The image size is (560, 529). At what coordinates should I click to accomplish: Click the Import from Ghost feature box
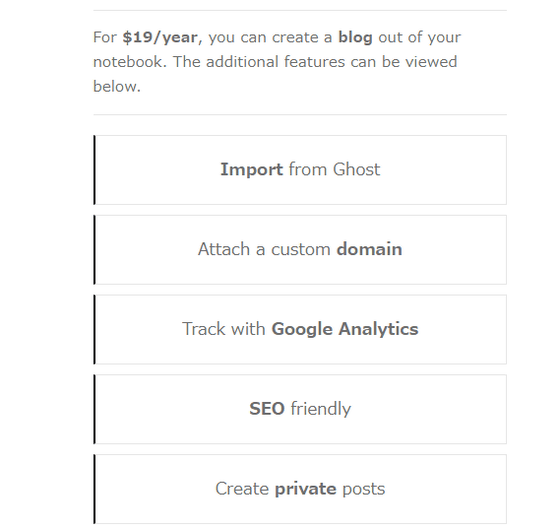[300, 170]
